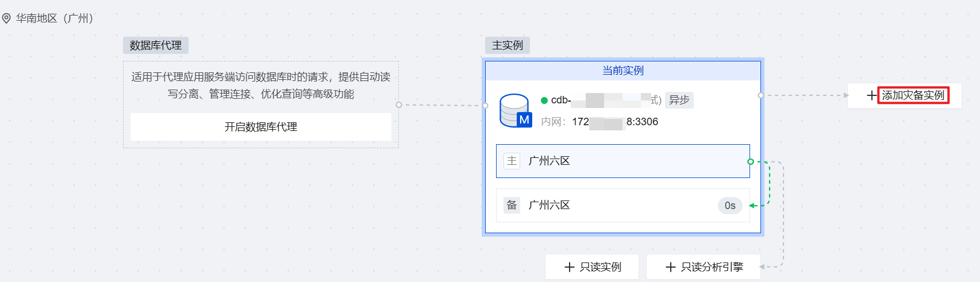Select the primary 广州六区 zone row
980x282 pixels.
[622, 161]
